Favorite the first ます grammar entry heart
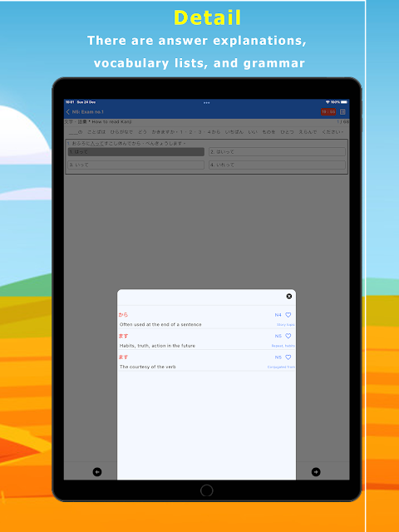Image resolution: width=399 pixels, height=532 pixels. pos(288,336)
